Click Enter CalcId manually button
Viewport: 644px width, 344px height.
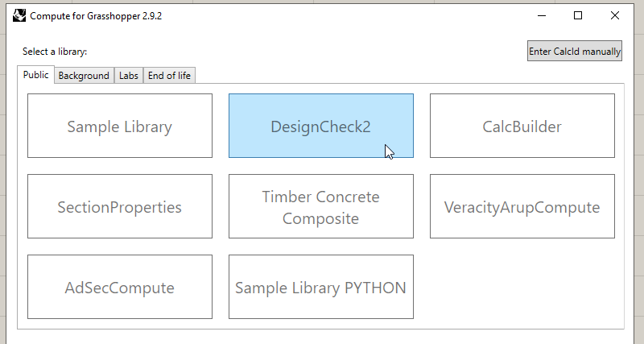point(575,51)
